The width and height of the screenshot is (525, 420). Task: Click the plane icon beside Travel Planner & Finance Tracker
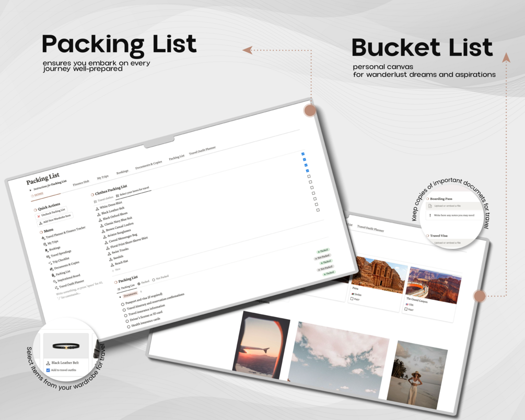point(43,238)
